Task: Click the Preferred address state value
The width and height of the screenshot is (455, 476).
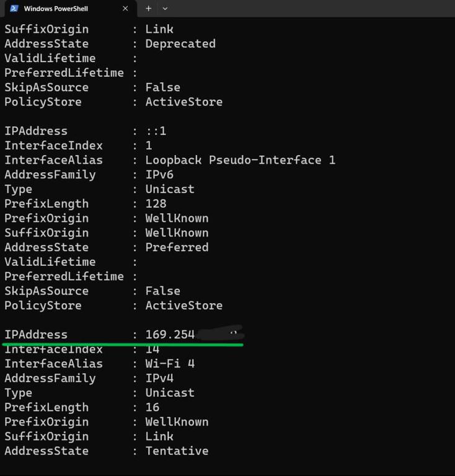Action: click(x=177, y=247)
